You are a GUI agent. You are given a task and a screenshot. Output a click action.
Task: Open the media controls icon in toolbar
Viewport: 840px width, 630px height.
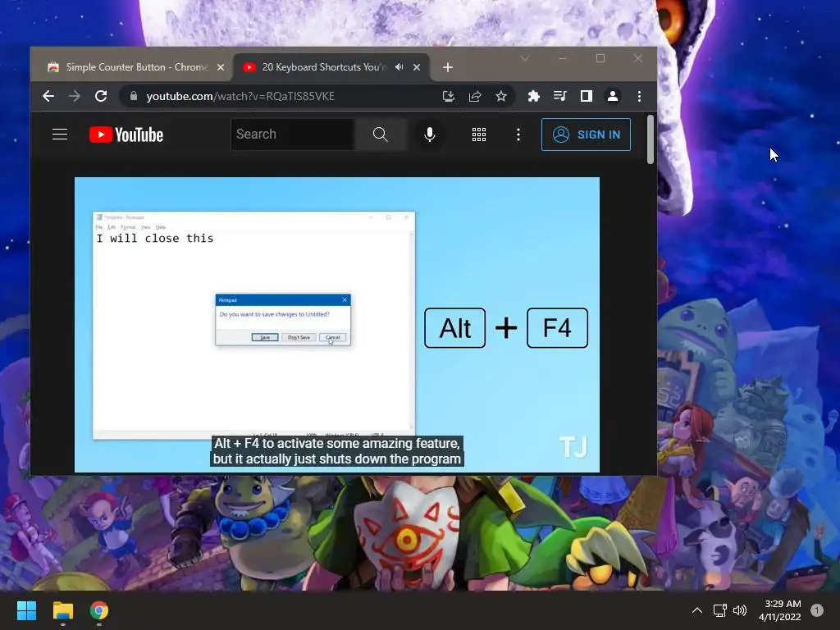pyautogui.click(x=559, y=96)
